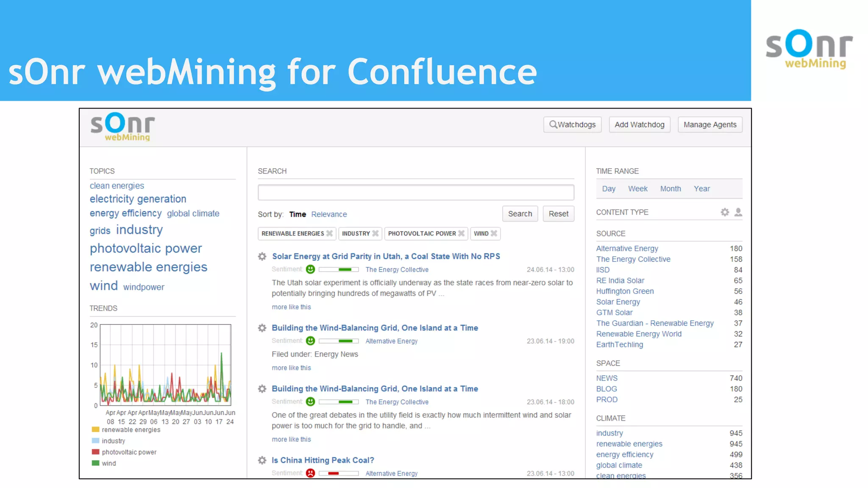Click light blue industry legend swatch
Screen dimensions: 868x488
95,441
